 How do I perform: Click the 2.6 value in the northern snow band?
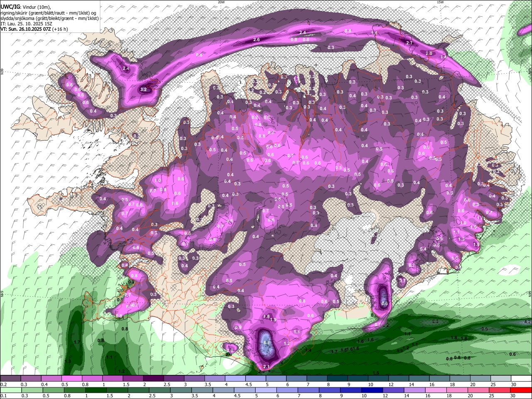click(256, 39)
